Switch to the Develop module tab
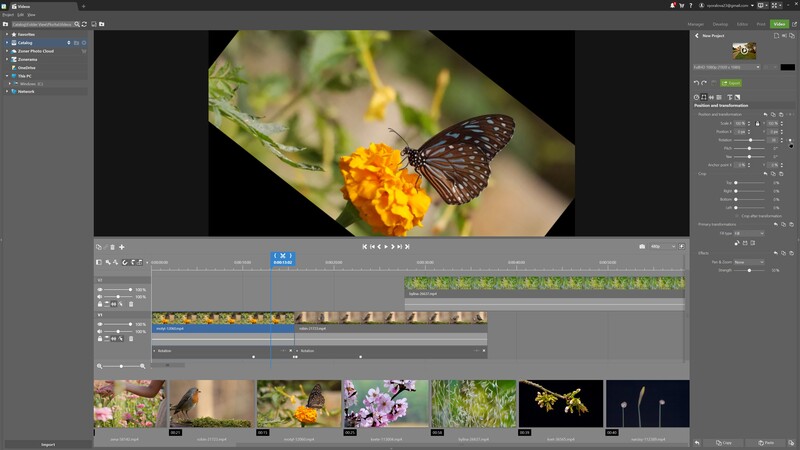 (720, 24)
